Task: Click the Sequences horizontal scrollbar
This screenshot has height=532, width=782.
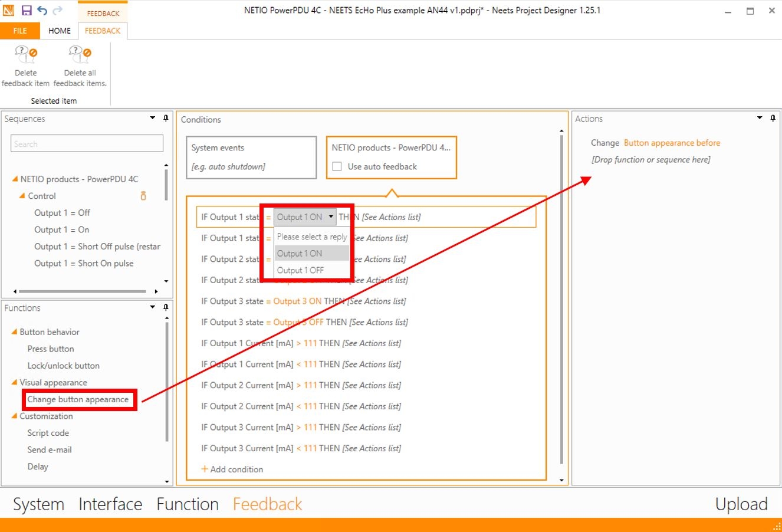Action: click(82, 291)
